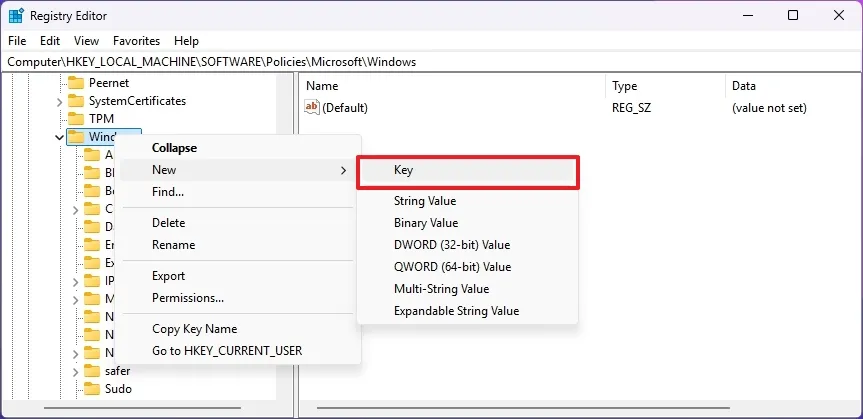Image resolution: width=863 pixels, height=419 pixels.
Task: Click the TPM folder icon
Action: pyautogui.click(x=76, y=119)
